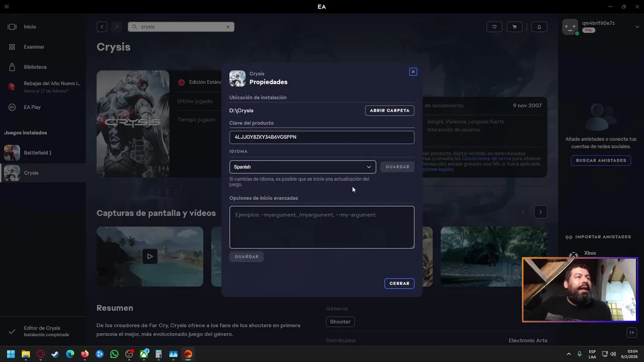Open the volume tray icon
This screenshot has width=644, height=362.
coord(613,354)
